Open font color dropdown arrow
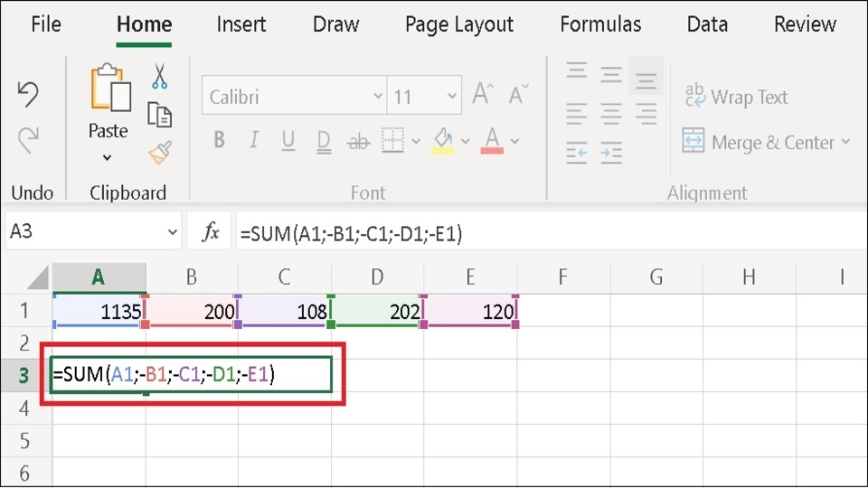The height and width of the screenshot is (488, 868). click(514, 141)
